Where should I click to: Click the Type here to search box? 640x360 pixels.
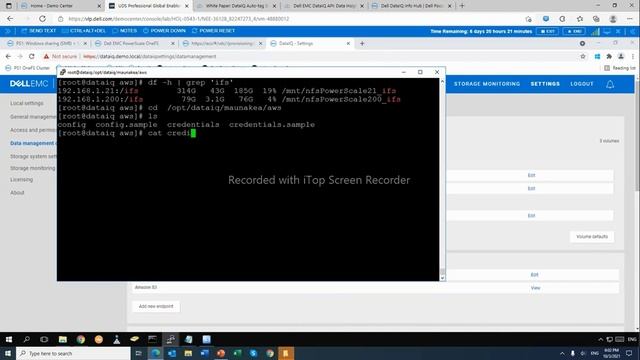pyautogui.click(x=73, y=353)
